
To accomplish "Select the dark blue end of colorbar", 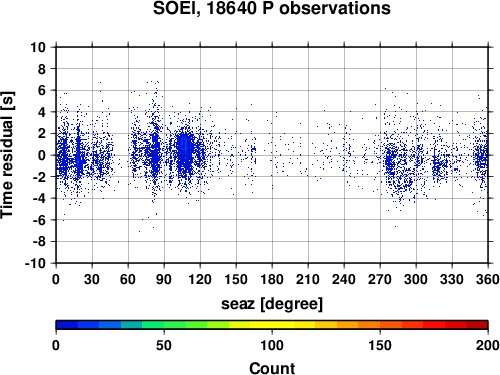I will point(67,325).
